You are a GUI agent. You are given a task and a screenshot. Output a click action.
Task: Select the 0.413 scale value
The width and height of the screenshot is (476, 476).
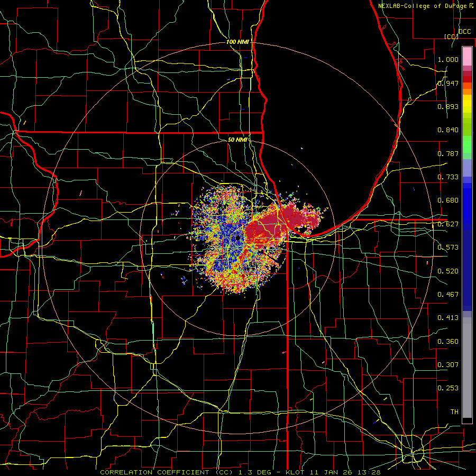[448, 318]
